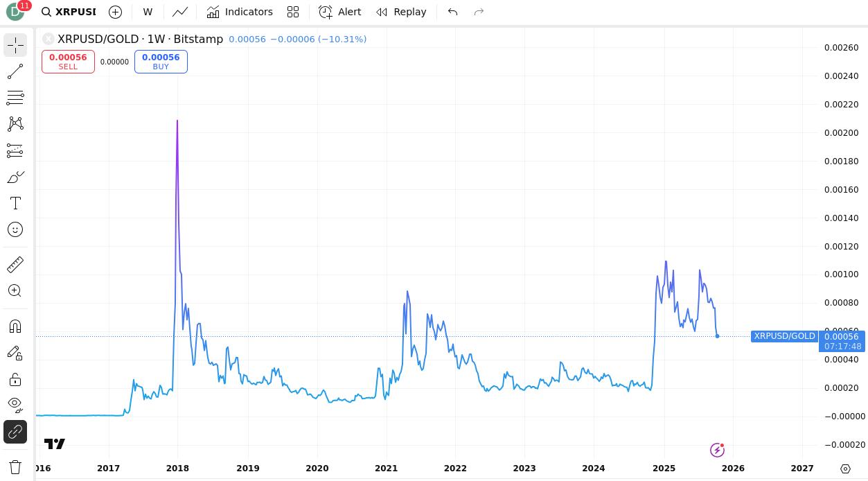Delete drawings with the trash icon
This screenshot has width=868, height=481.
[x=15, y=466]
